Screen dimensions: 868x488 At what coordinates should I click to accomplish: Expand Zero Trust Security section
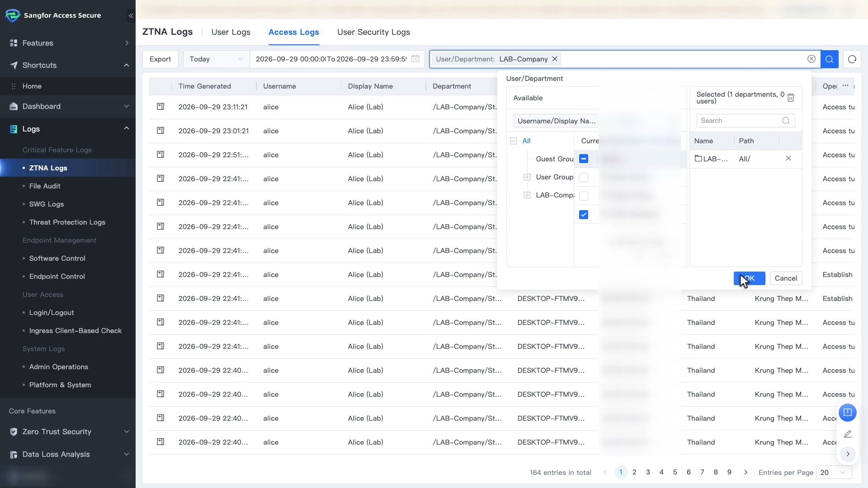[x=127, y=432]
